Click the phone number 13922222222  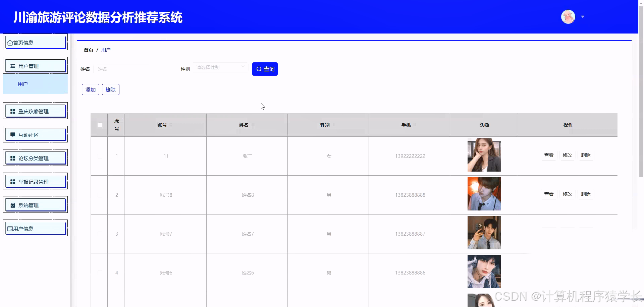(410, 156)
